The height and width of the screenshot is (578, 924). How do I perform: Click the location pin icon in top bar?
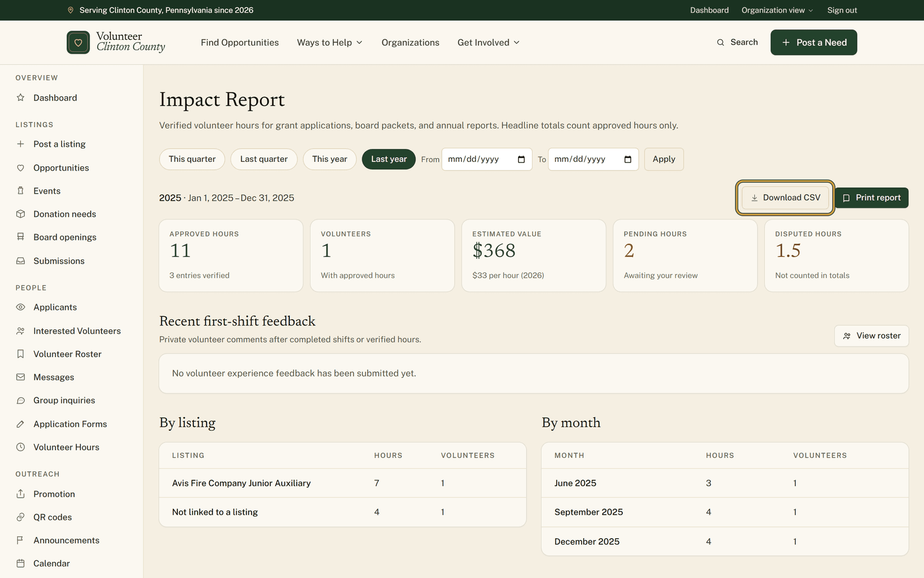(70, 10)
